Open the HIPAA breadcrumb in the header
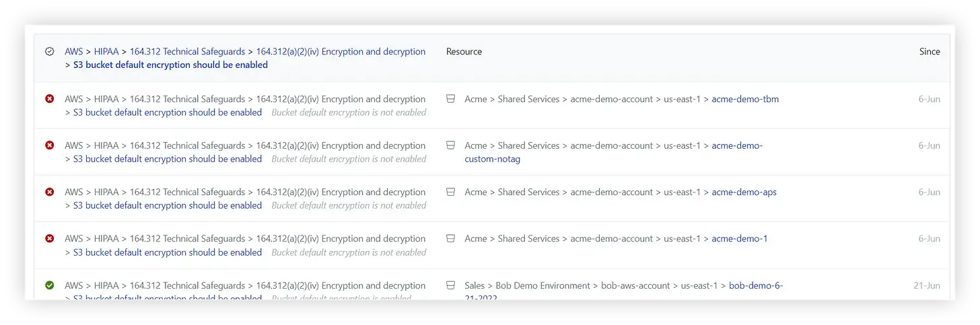Viewport: 980px width, 325px height. click(106, 52)
